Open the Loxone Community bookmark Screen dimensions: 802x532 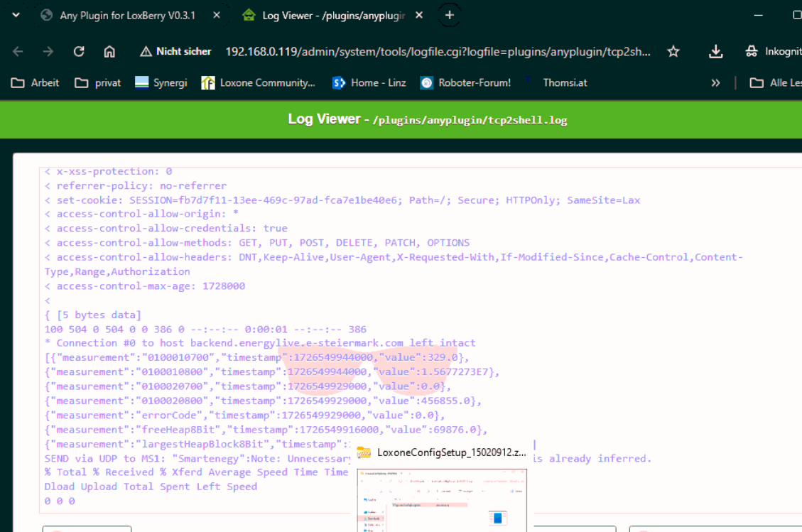(259, 83)
